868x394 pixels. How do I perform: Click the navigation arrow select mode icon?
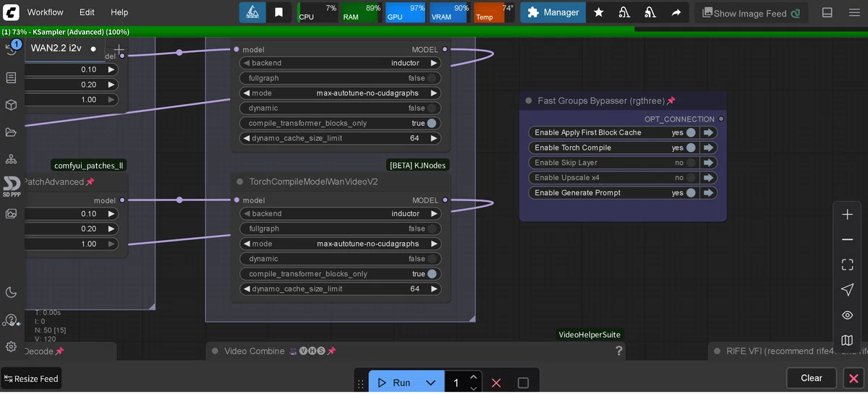pos(847,290)
